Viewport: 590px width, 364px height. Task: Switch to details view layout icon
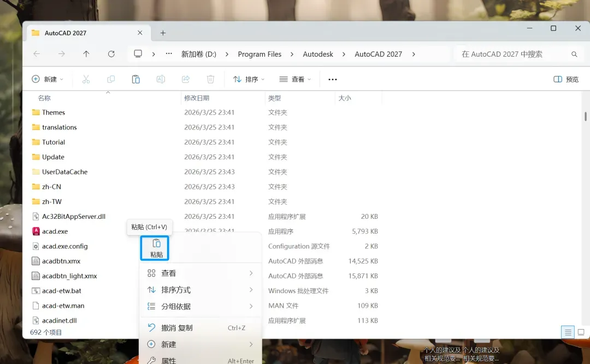pyautogui.click(x=568, y=332)
